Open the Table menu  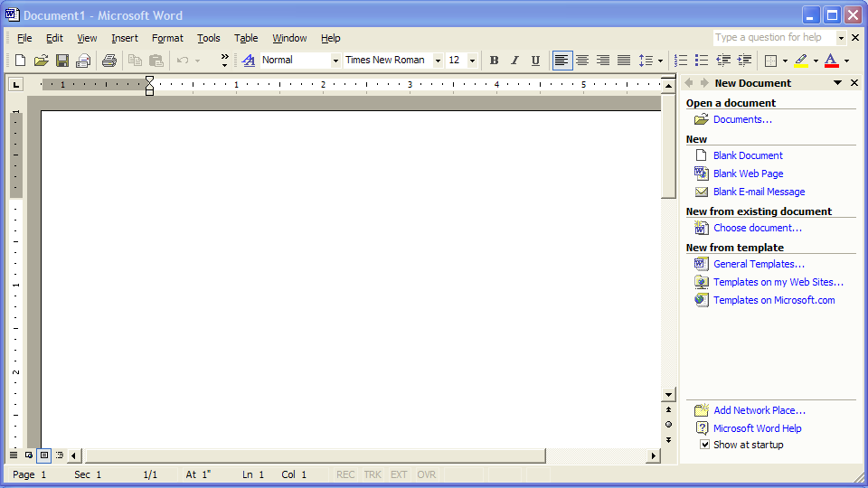tap(246, 38)
